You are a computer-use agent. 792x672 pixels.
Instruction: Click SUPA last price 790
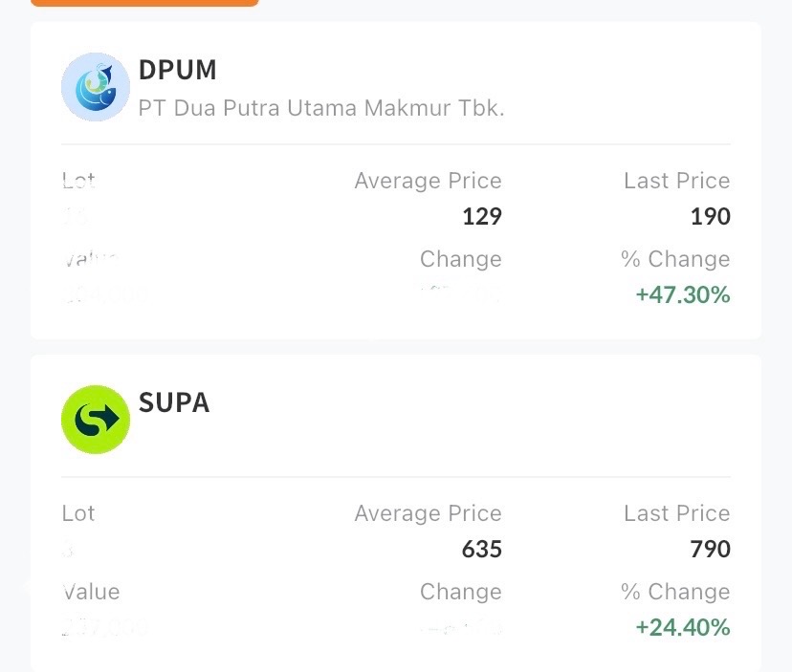[710, 550]
